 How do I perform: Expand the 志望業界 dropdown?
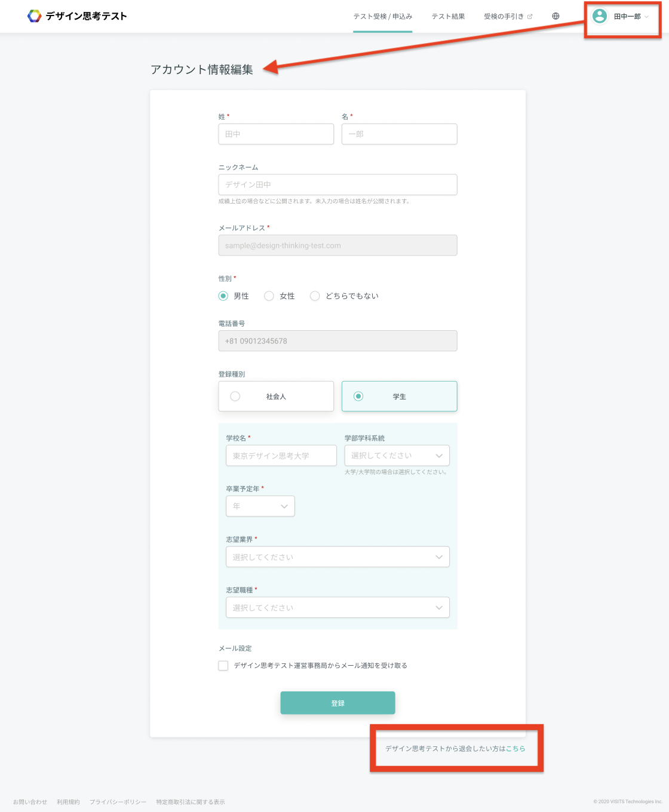click(337, 557)
